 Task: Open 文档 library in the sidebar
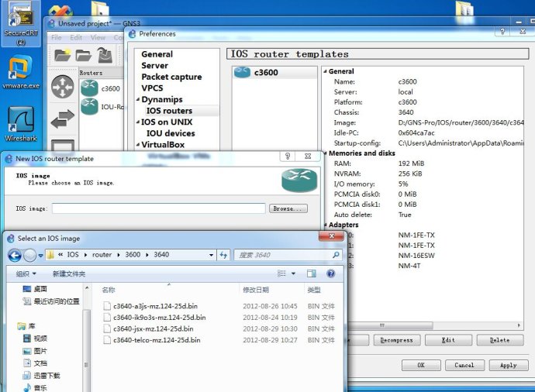pyautogui.click(x=35, y=363)
